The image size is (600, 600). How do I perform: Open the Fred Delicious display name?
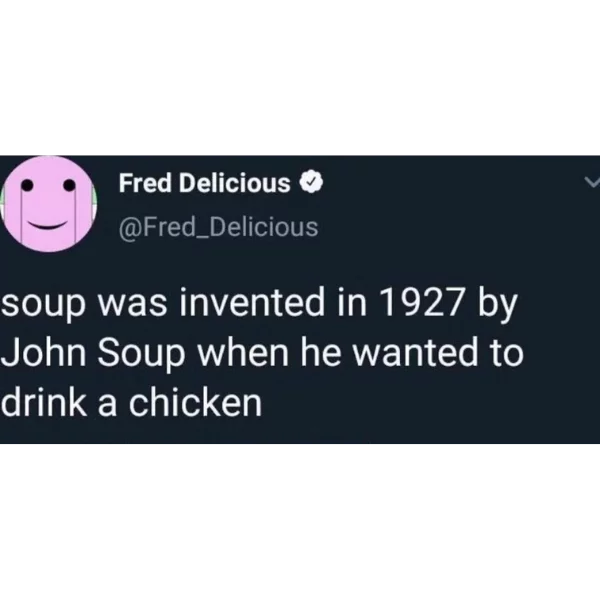(x=204, y=183)
